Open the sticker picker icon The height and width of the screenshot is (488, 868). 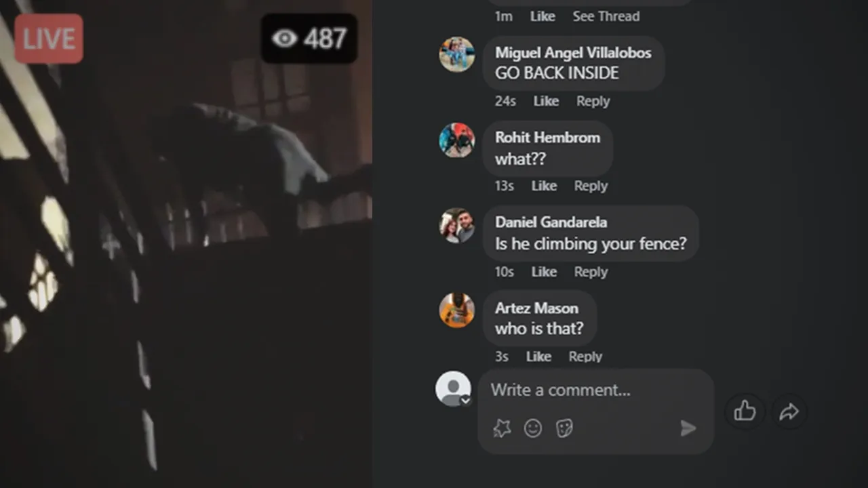pyautogui.click(x=564, y=428)
